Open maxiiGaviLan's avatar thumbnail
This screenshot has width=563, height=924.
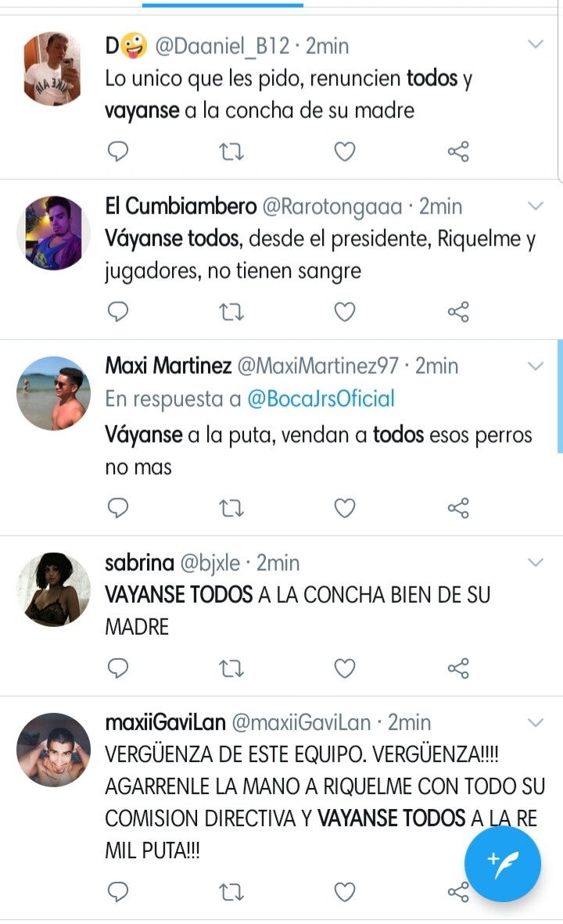(54, 750)
